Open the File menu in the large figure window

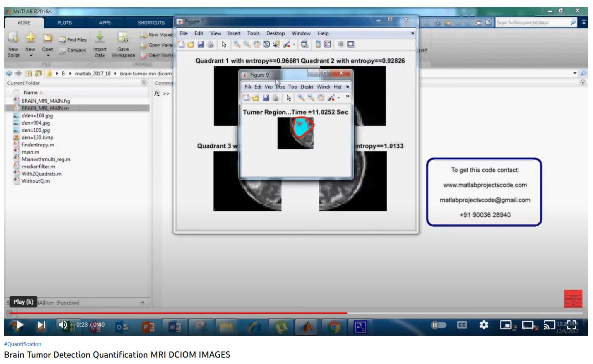pyautogui.click(x=183, y=33)
